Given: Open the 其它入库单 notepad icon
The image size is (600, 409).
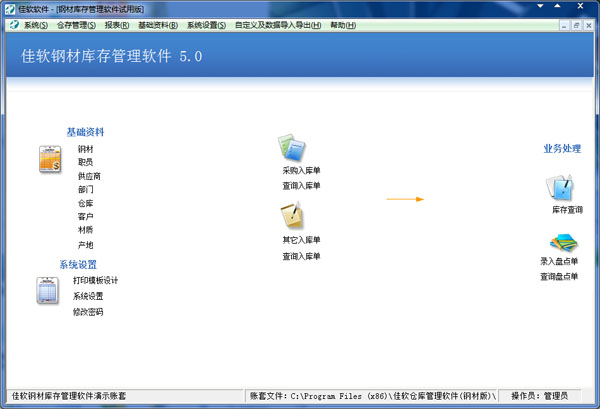Looking at the screenshot, I should [292, 215].
